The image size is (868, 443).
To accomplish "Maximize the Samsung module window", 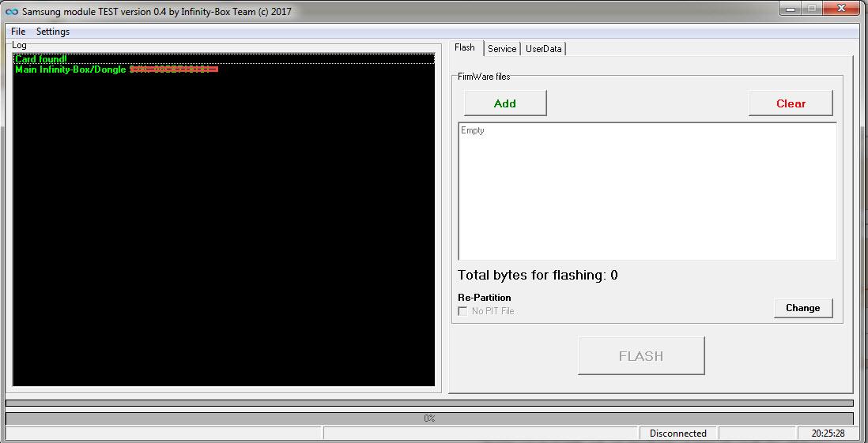I will coord(812,9).
